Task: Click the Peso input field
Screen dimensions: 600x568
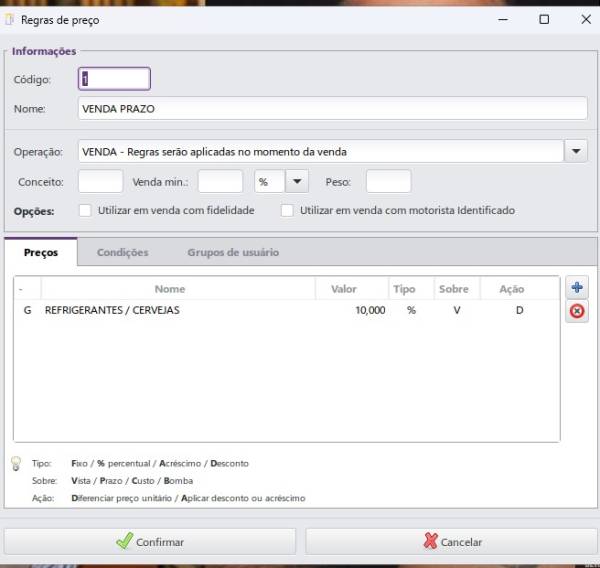Action: [x=388, y=182]
